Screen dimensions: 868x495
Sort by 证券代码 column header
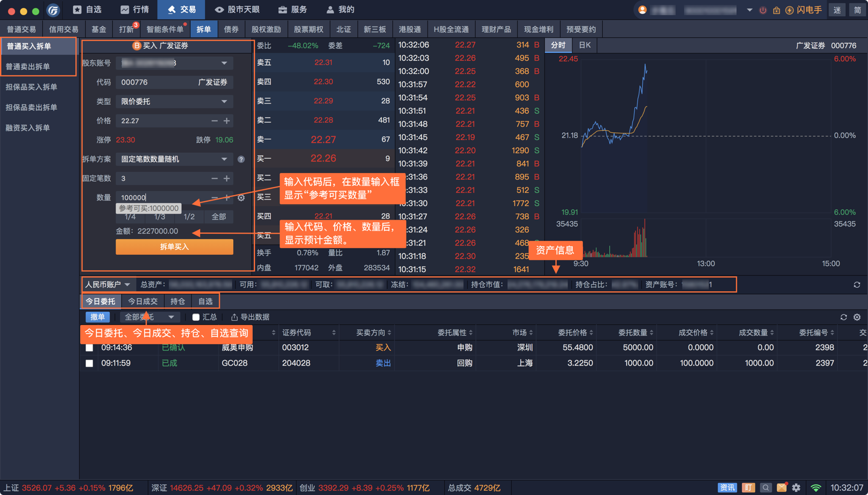308,332
